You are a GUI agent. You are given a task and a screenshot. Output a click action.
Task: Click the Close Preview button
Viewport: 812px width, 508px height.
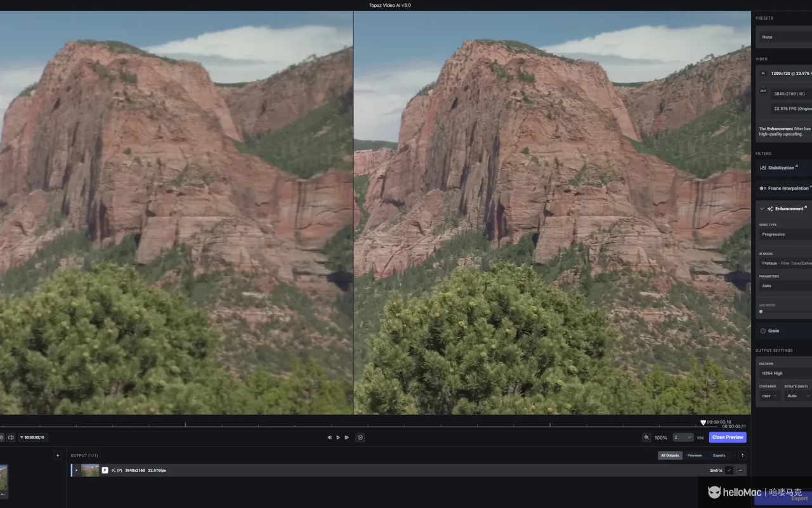[x=728, y=438]
